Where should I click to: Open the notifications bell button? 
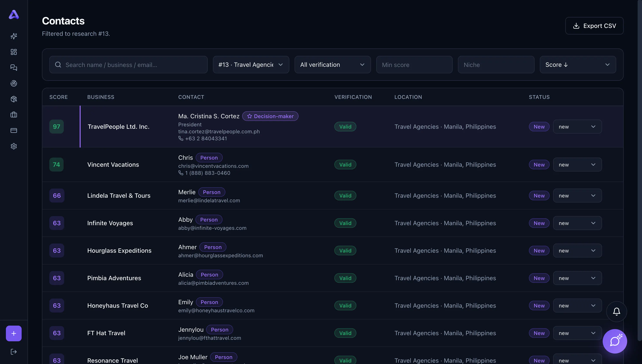point(616,311)
